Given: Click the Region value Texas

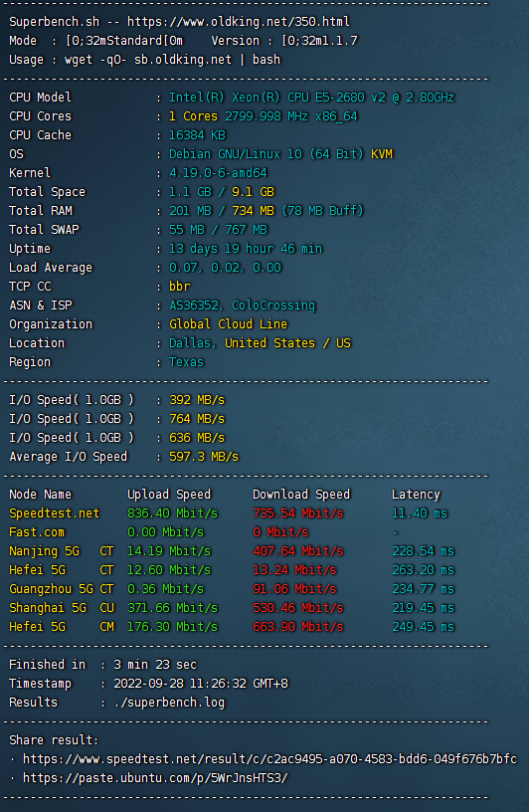Looking at the screenshot, I should (x=186, y=362).
